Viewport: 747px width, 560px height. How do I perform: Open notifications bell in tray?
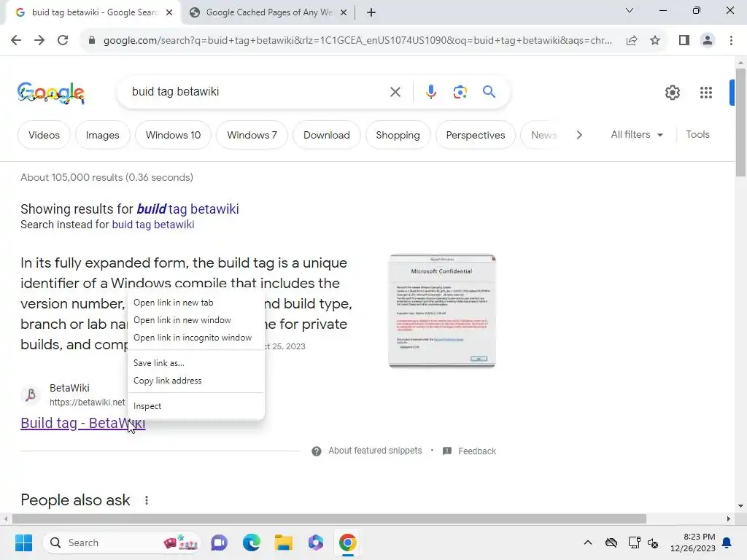click(x=727, y=542)
